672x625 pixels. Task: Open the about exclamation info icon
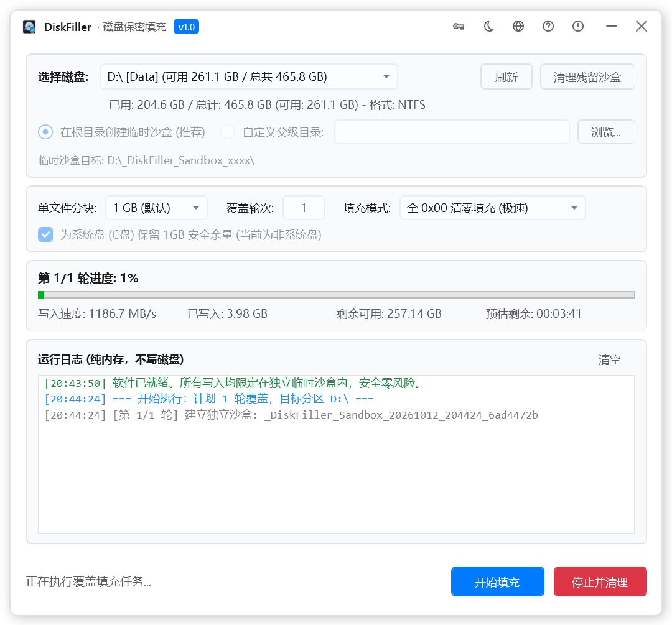pos(577,27)
